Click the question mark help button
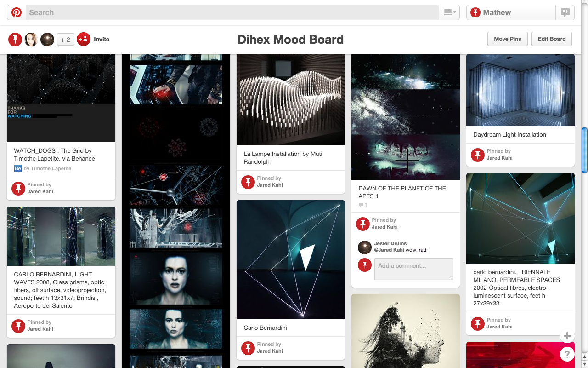The image size is (588, 368). pos(567,354)
